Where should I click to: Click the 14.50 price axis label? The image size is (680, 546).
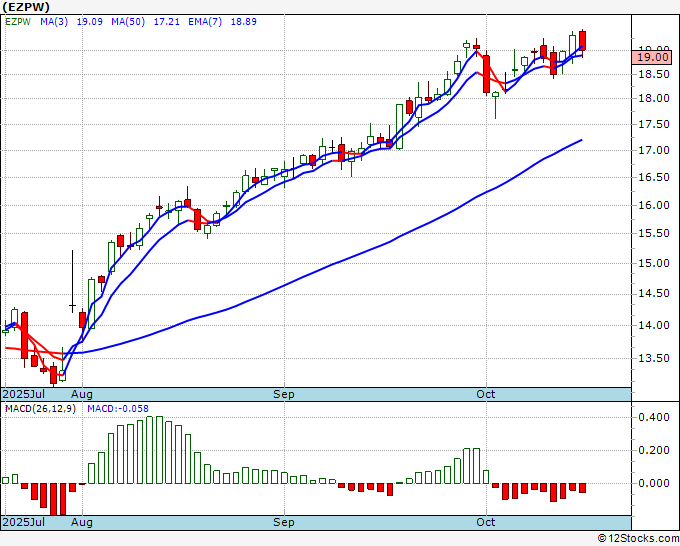click(x=654, y=294)
